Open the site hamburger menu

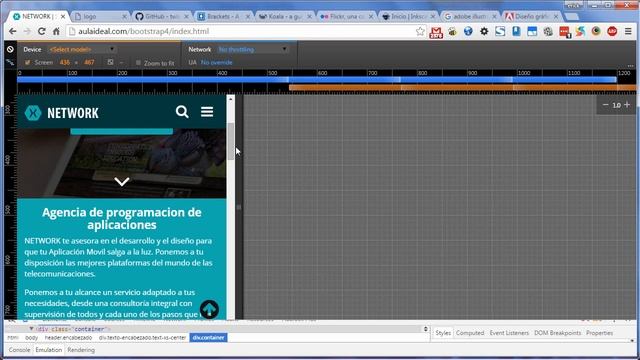(207, 112)
